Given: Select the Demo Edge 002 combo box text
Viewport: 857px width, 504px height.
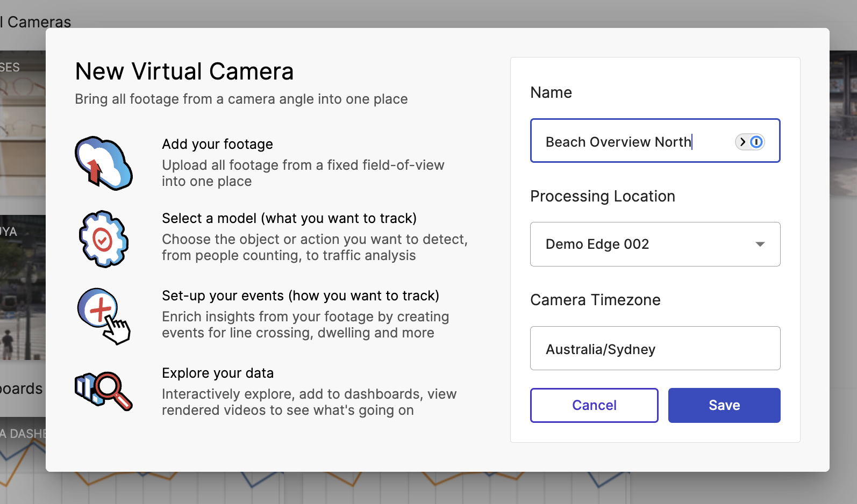Looking at the screenshot, I should 597,244.
